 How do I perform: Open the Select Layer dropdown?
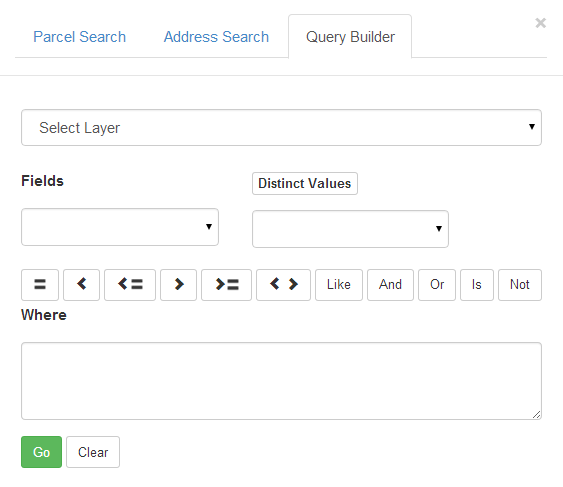pos(282,127)
